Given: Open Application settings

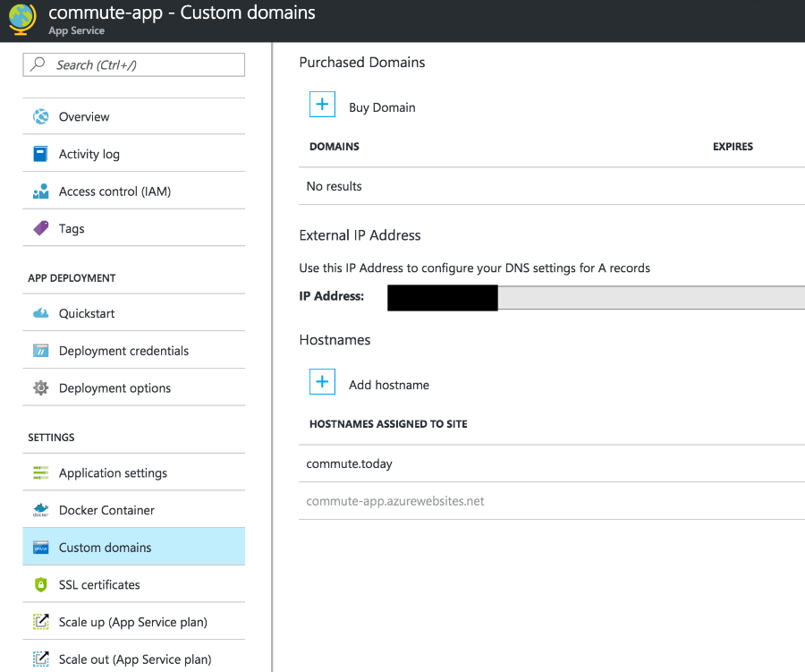Looking at the screenshot, I should click(133, 472).
